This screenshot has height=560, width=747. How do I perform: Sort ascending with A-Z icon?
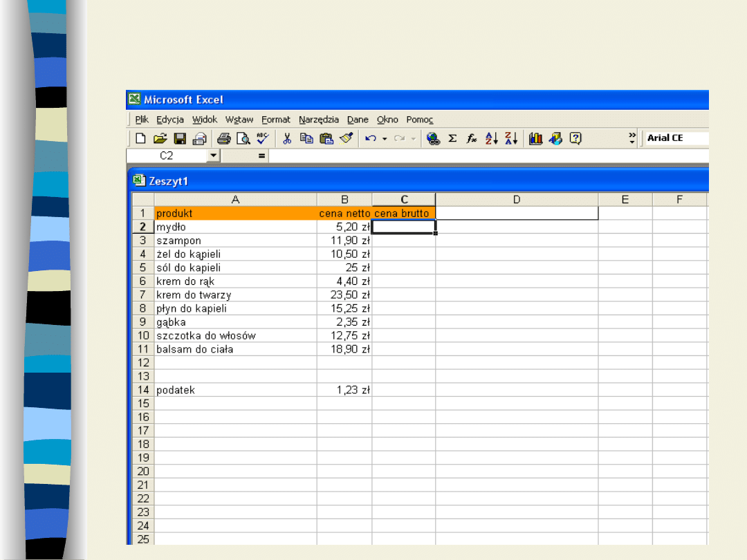[492, 138]
